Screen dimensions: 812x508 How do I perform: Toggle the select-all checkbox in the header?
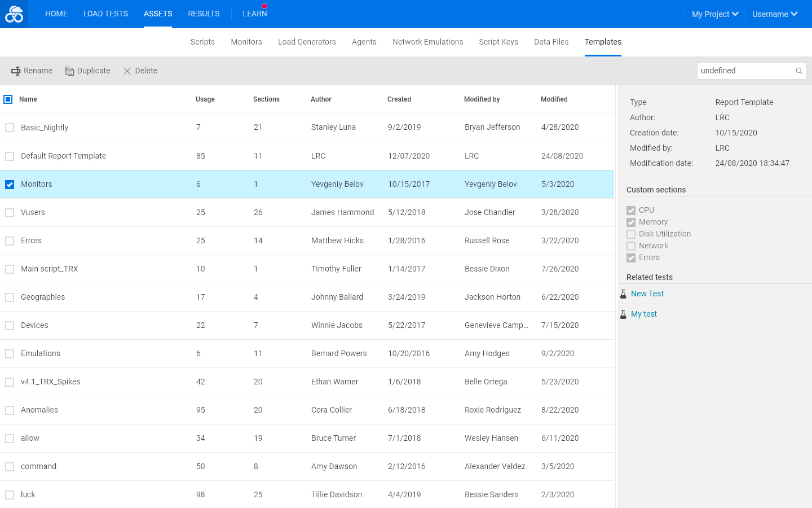tap(8, 99)
